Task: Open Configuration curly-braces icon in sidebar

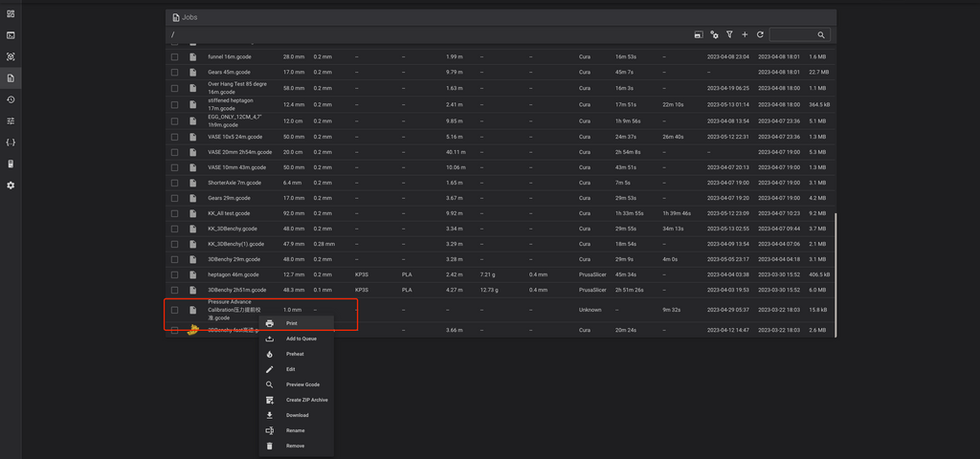Action: (x=10, y=142)
